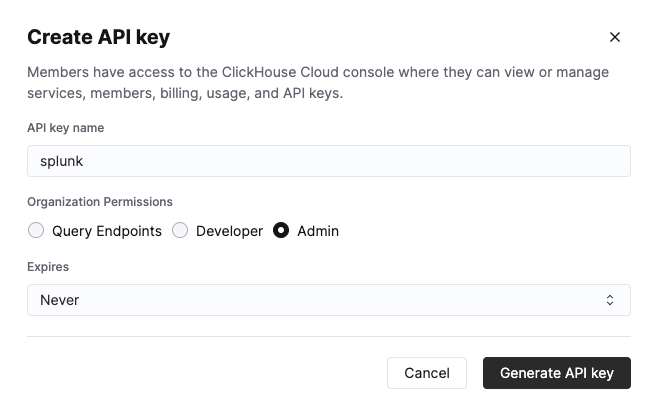Viewport: 654px width, 406px height.
Task: Select the Admin radio button
Action: coord(281,231)
